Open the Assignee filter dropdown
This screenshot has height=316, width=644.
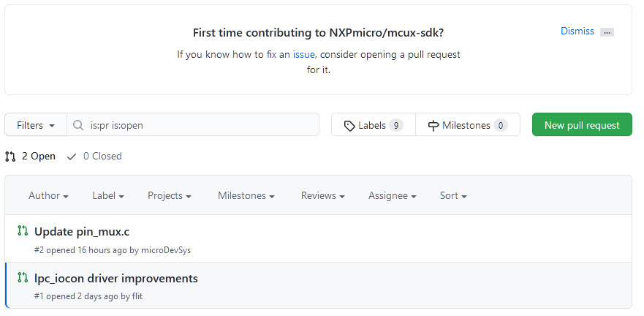coord(392,195)
